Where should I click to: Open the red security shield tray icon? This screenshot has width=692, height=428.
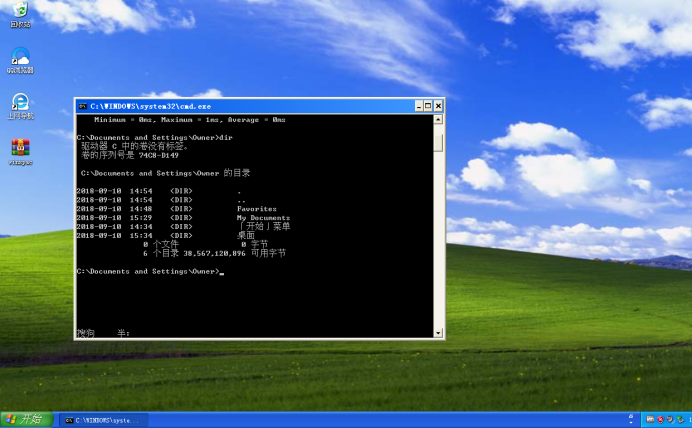point(660,420)
